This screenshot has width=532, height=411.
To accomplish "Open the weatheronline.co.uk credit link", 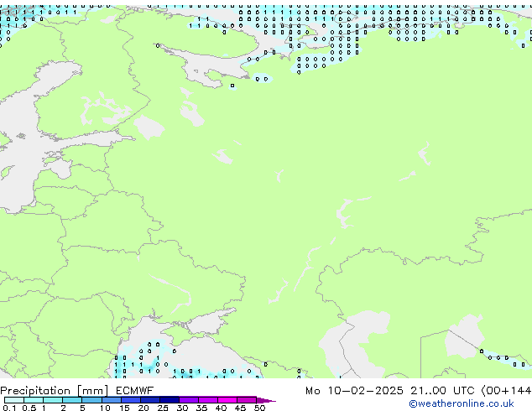I will [x=462, y=403].
